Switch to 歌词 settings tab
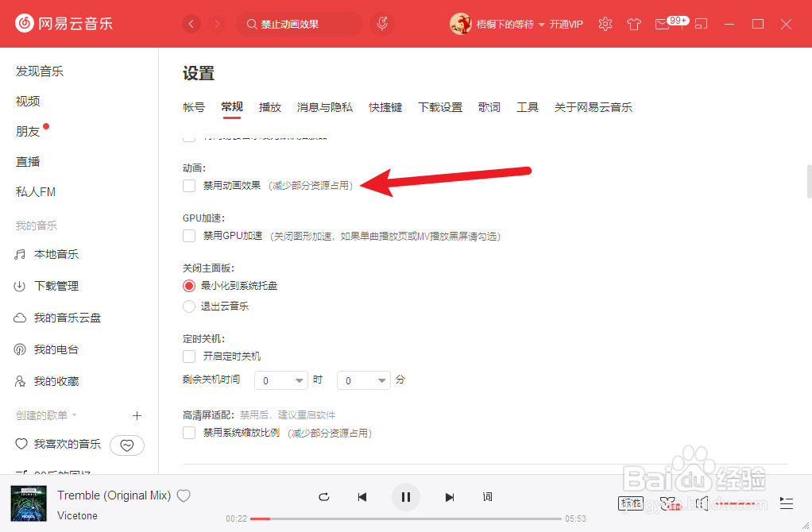Image resolution: width=812 pixels, height=532 pixels. [489, 107]
